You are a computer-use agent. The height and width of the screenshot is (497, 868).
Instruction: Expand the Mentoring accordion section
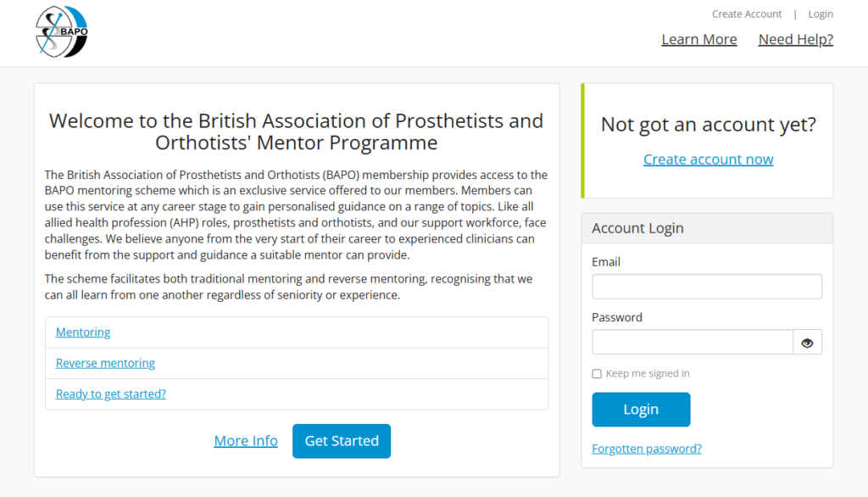coord(83,332)
